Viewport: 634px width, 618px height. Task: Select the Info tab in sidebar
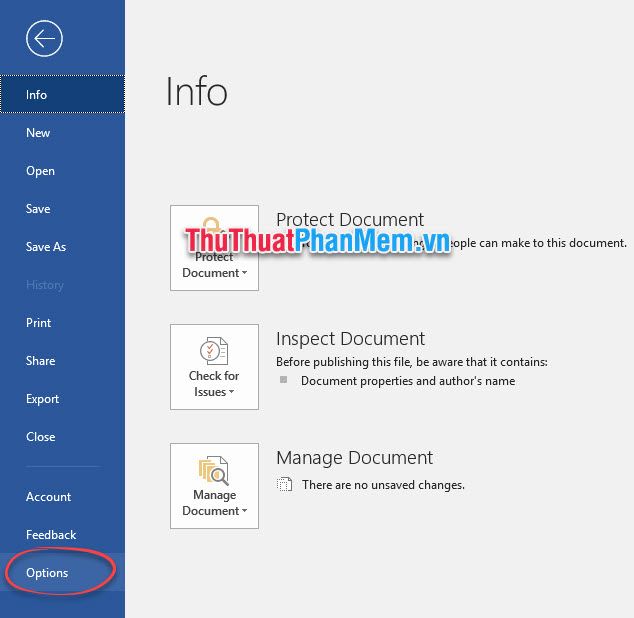[37, 95]
